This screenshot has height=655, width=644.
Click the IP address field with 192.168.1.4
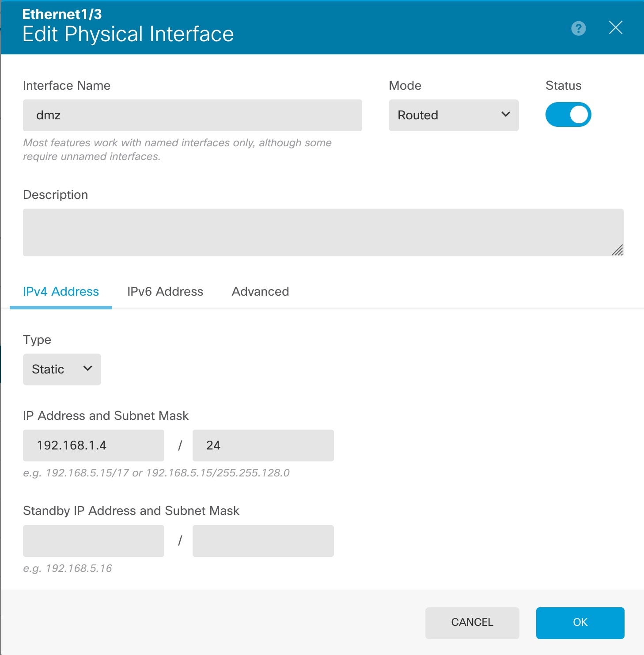[x=94, y=446]
